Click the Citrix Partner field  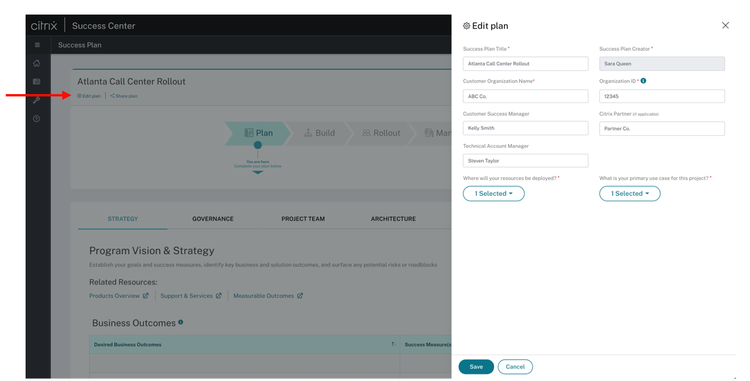(x=662, y=128)
